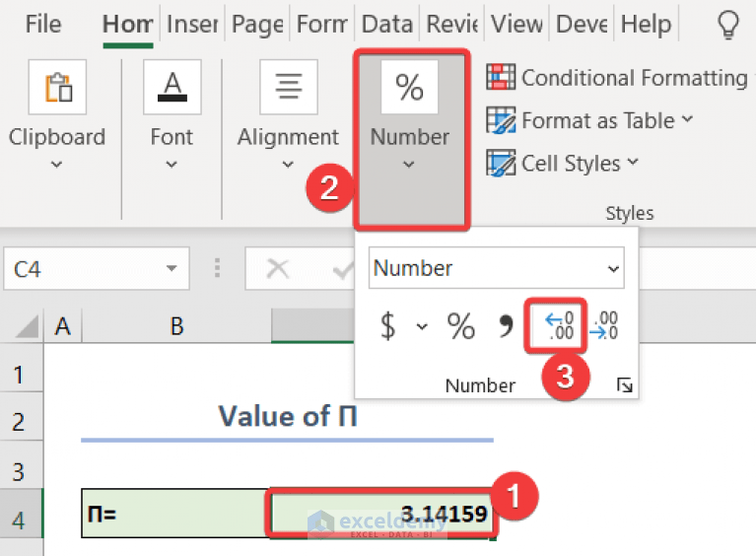756x556 pixels.
Task: Open the File tab
Action: (x=43, y=24)
